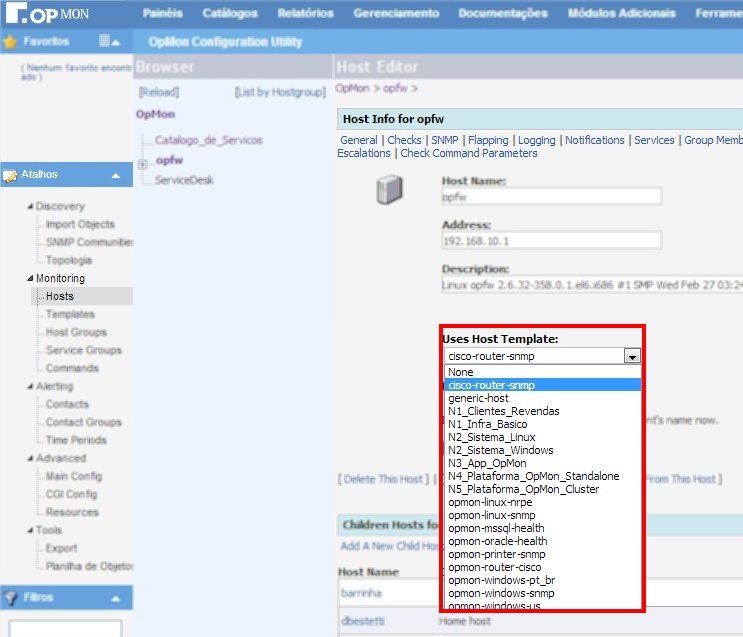Open the Relatórios menu
The image size is (743, 637).
click(305, 13)
